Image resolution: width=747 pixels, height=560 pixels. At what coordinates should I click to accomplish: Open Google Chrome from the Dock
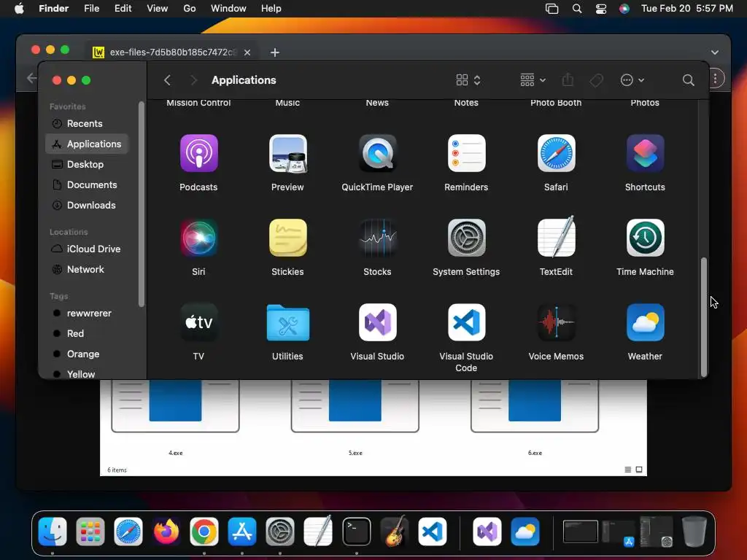[204, 532]
